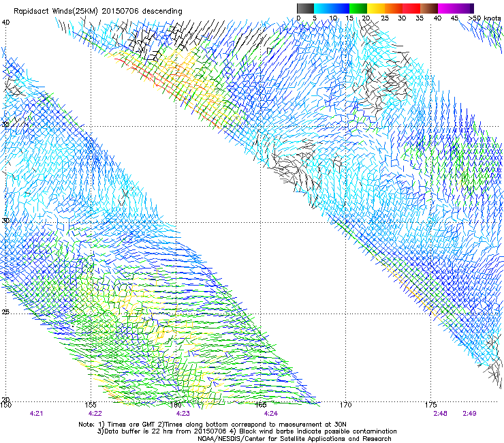
Task: Click the latitude label '25' on left axis
Action: coord(5,311)
